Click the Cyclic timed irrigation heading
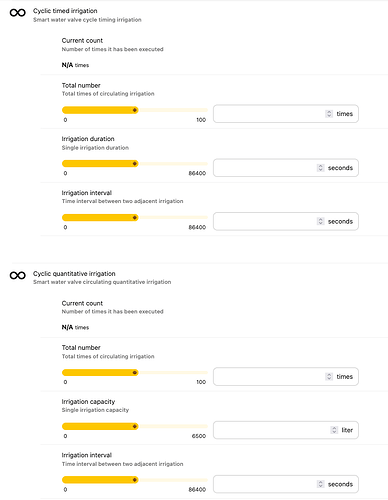388x500 pixels. pos(65,11)
